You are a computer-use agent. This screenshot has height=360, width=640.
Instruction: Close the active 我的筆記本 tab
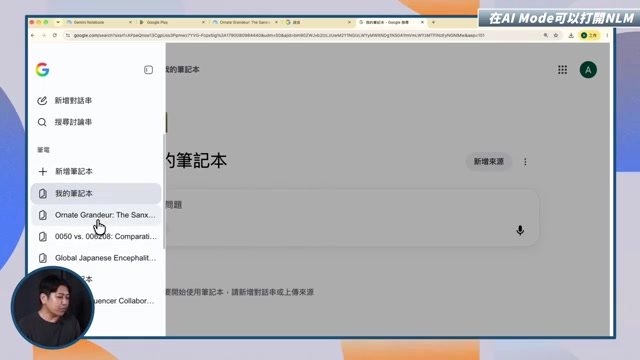click(422, 22)
